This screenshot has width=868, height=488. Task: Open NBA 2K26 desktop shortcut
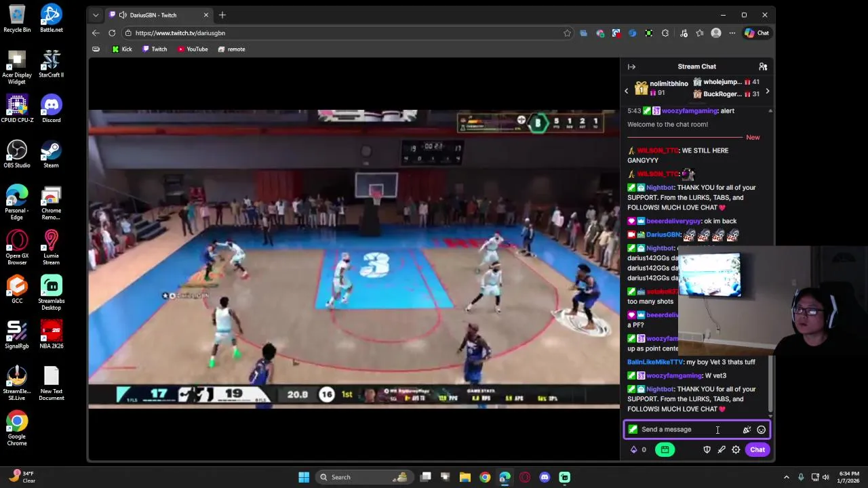51,334
